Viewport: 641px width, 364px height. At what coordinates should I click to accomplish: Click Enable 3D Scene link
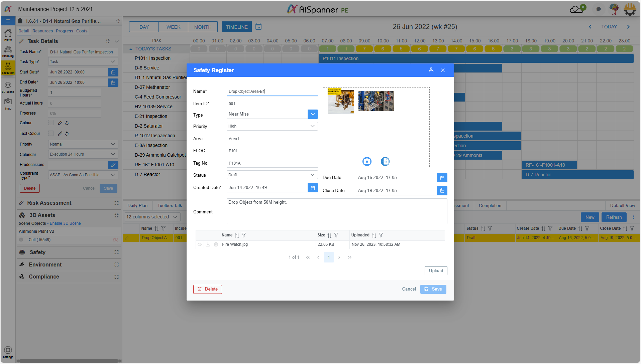click(x=65, y=224)
